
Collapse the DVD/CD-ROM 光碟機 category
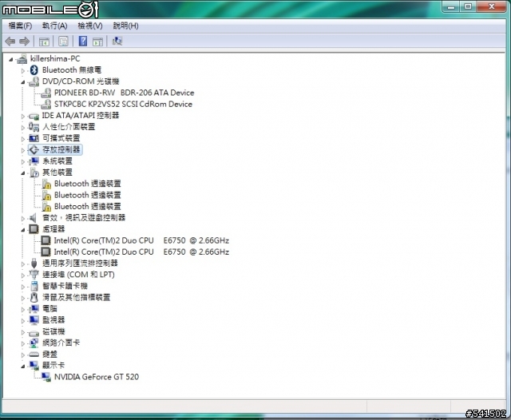(23, 82)
